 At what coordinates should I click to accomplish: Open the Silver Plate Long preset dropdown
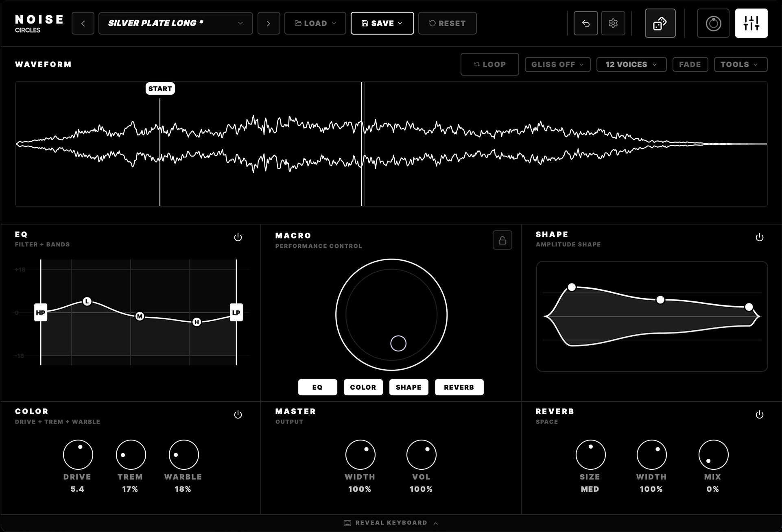(x=175, y=23)
